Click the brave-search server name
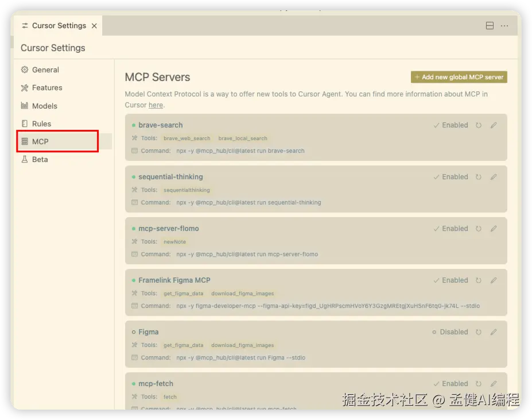The width and height of the screenshot is (532, 420). coord(161,125)
